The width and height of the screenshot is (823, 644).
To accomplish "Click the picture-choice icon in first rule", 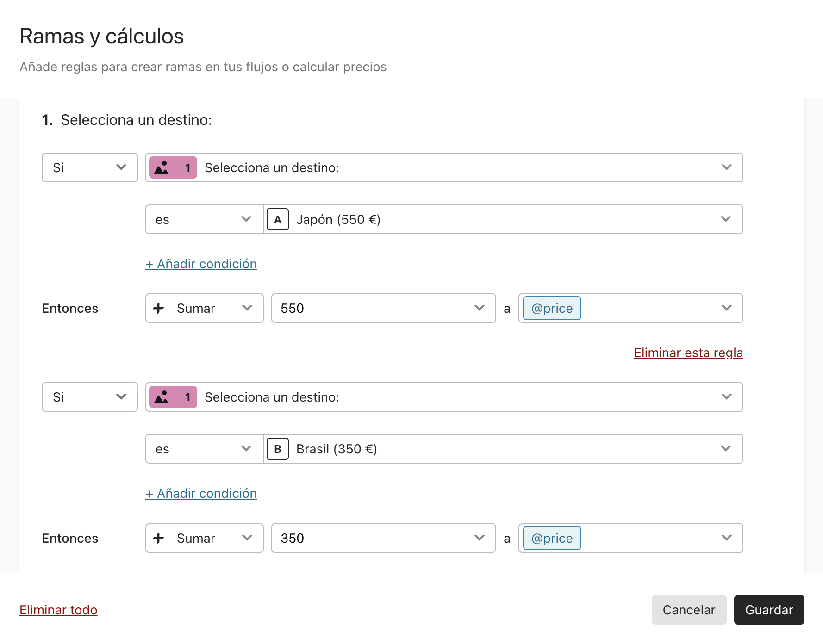I will [161, 167].
